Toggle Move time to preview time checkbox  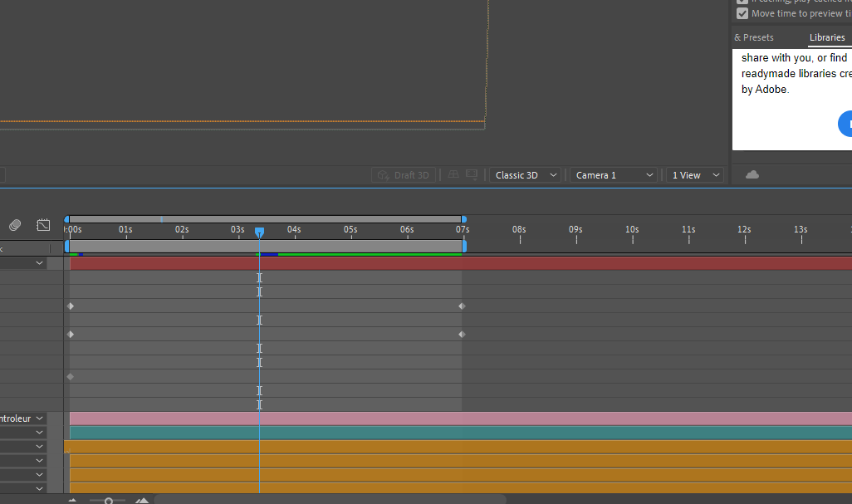[x=742, y=13]
